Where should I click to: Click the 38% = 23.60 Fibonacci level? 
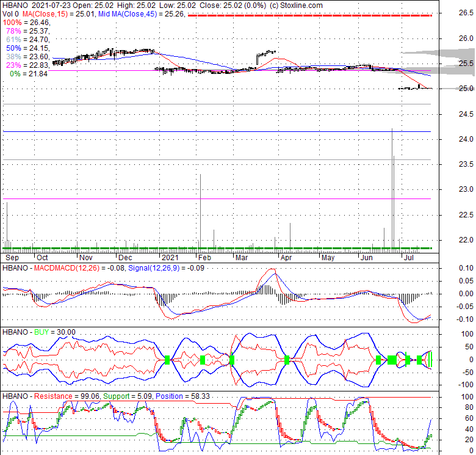coord(28,57)
